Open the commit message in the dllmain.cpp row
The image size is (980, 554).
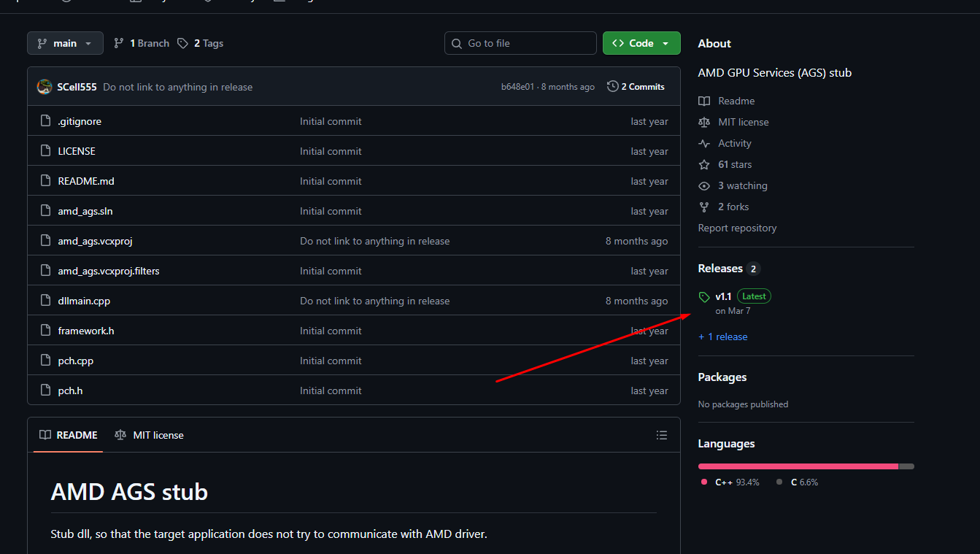pyautogui.click(x=374, y=301)
